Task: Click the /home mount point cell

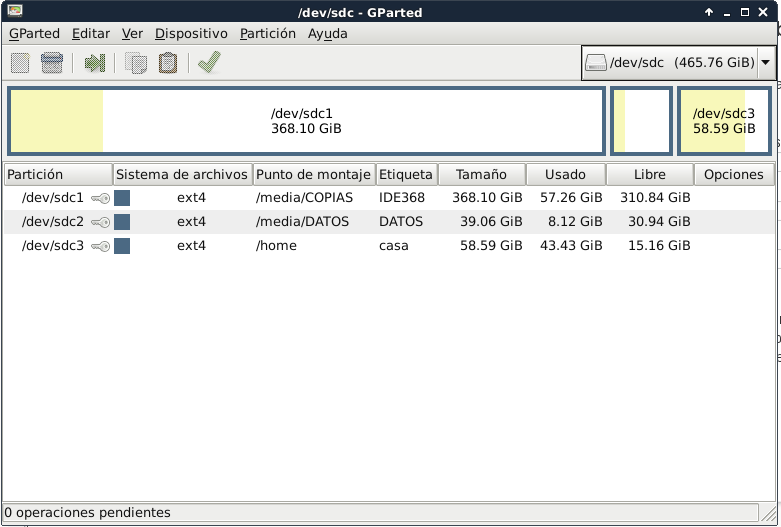Action: [x=276, y=246]
